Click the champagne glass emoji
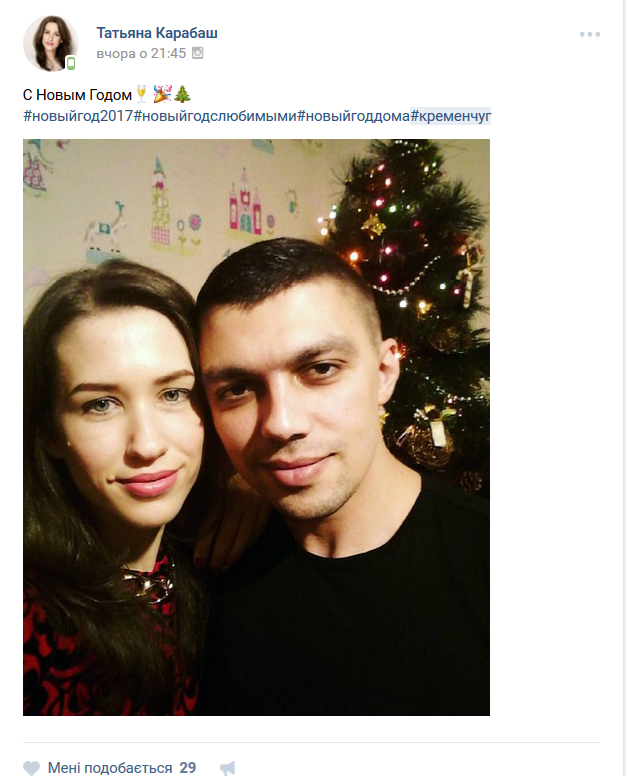Viewport: 626px width, 776px height. 141,93
